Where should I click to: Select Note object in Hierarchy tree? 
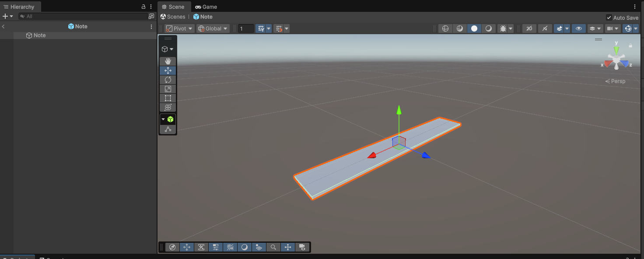pos(39,35)
